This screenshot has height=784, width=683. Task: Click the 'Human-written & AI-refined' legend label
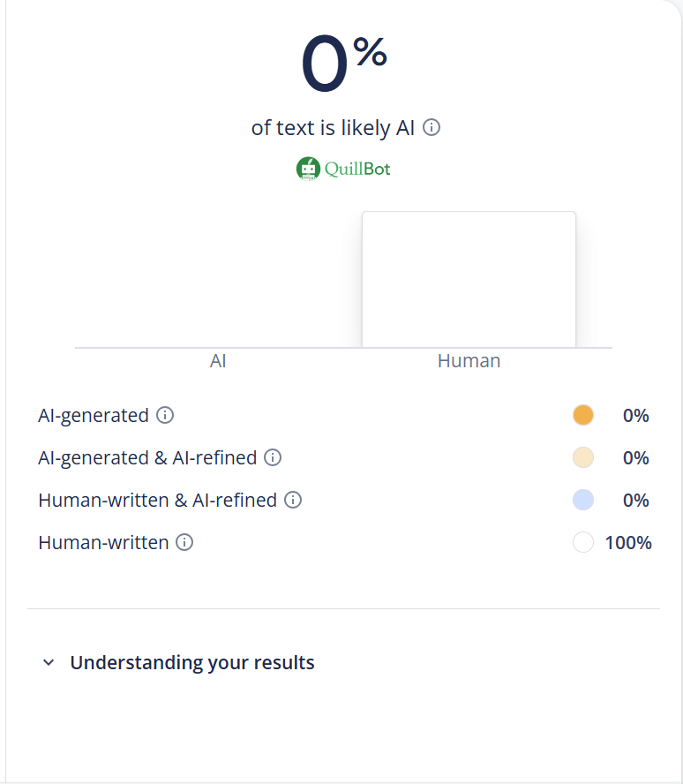(x=157, y=500)
